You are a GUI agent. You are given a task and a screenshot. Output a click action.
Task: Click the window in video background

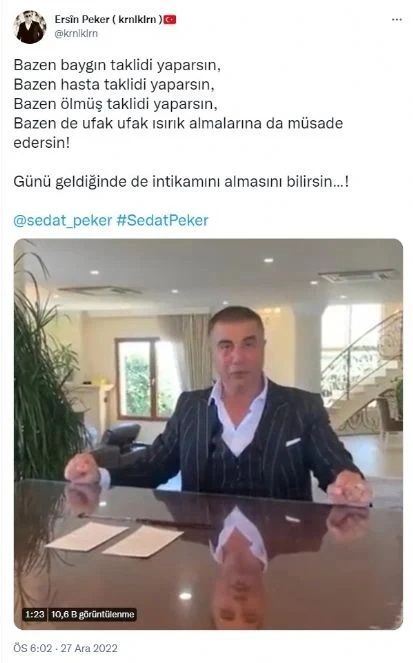[x=148, y=379]
